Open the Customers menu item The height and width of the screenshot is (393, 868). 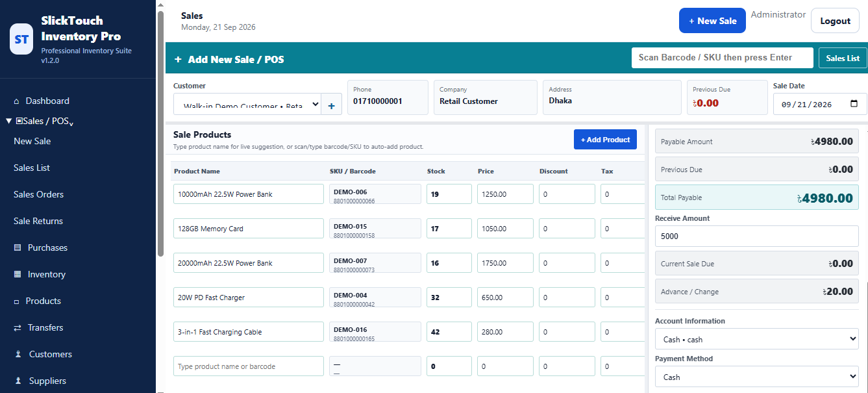tap(51, 355)
